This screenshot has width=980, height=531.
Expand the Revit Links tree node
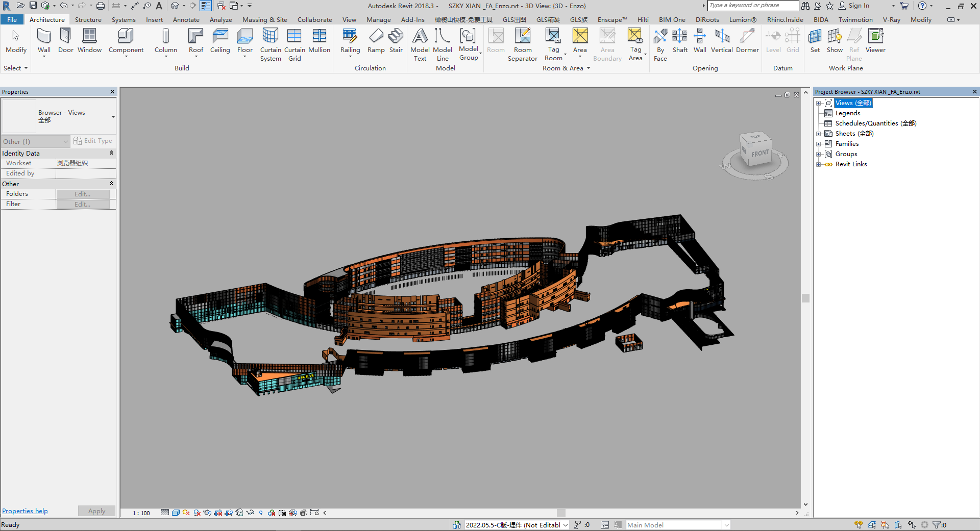(818, 164)
